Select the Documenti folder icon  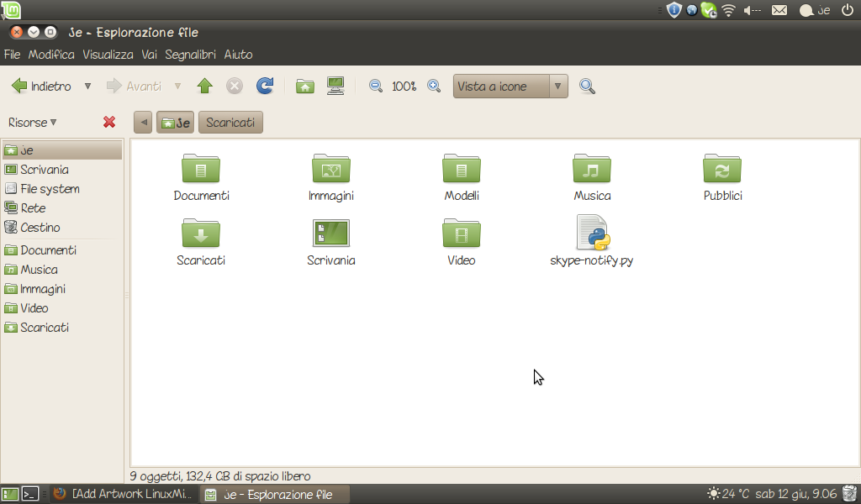point(201,169)
